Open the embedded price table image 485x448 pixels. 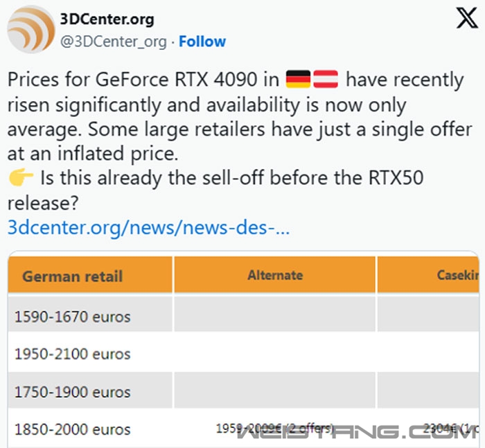[243, 350]
